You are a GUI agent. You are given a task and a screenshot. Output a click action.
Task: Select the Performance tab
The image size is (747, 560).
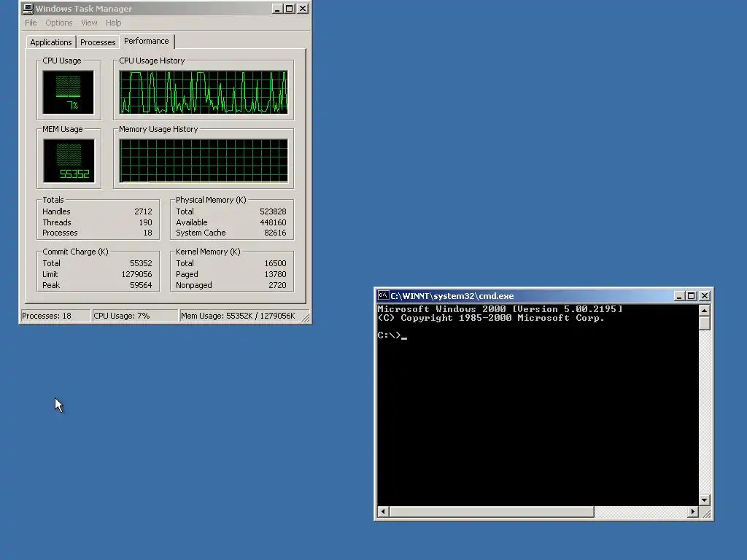tap(146, 41)
